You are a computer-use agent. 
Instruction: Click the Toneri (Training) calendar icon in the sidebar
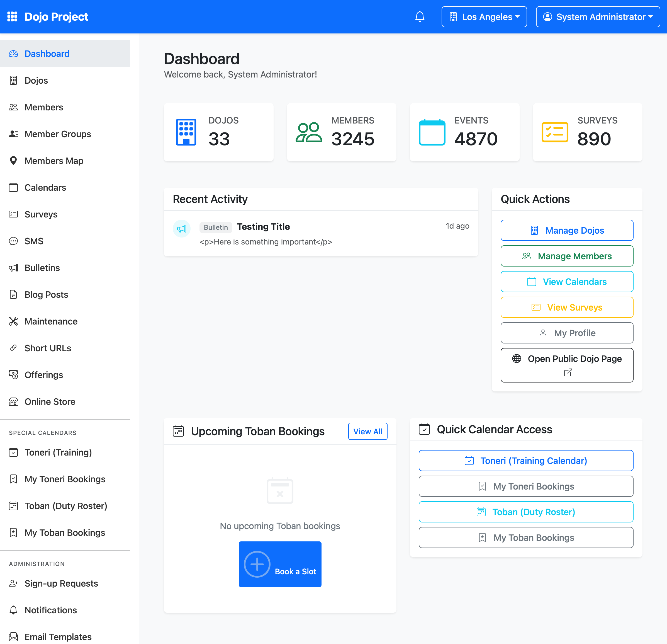pyautogui.click(x=13, y=452)
